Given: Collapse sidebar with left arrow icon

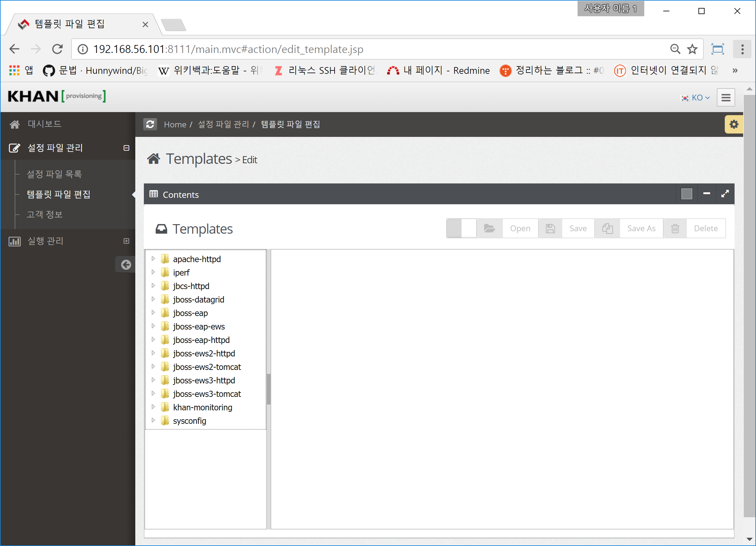Looking at the screenshot, I should point(126,265).
